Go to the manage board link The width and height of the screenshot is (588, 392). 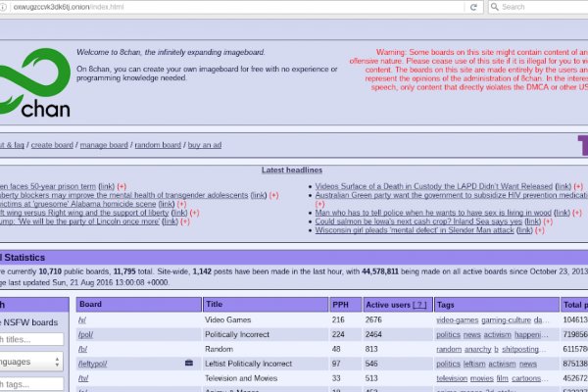(x=105, y=145)
